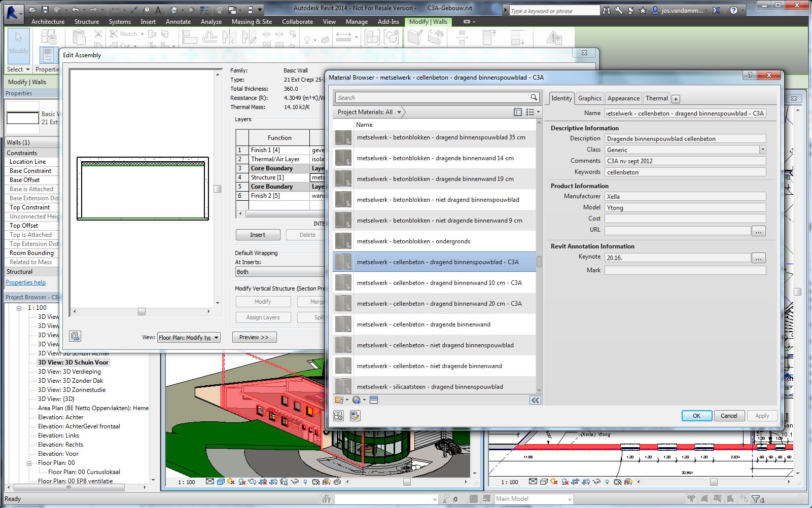Select the Text tool icon in quick access
The image size is (812, 508).
[158, 10]
